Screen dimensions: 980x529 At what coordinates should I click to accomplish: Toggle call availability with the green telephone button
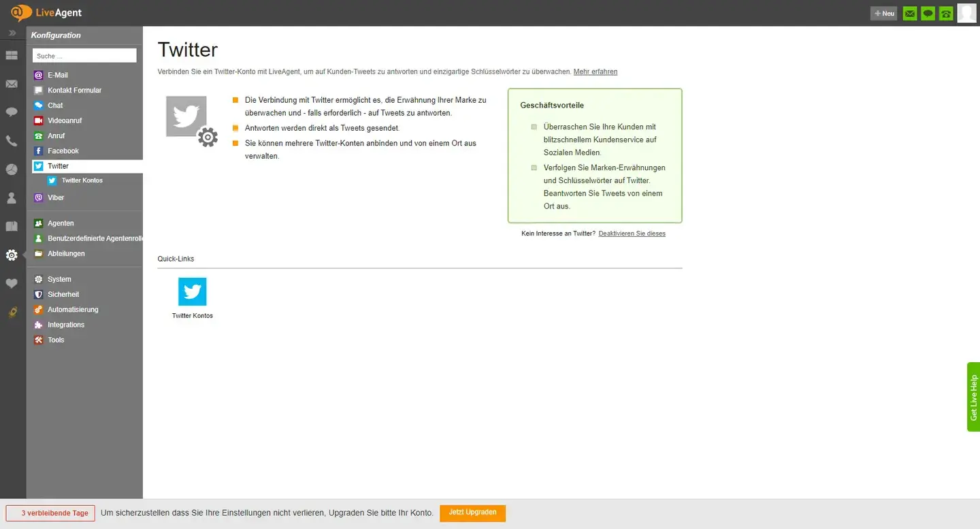coord(946,13)
